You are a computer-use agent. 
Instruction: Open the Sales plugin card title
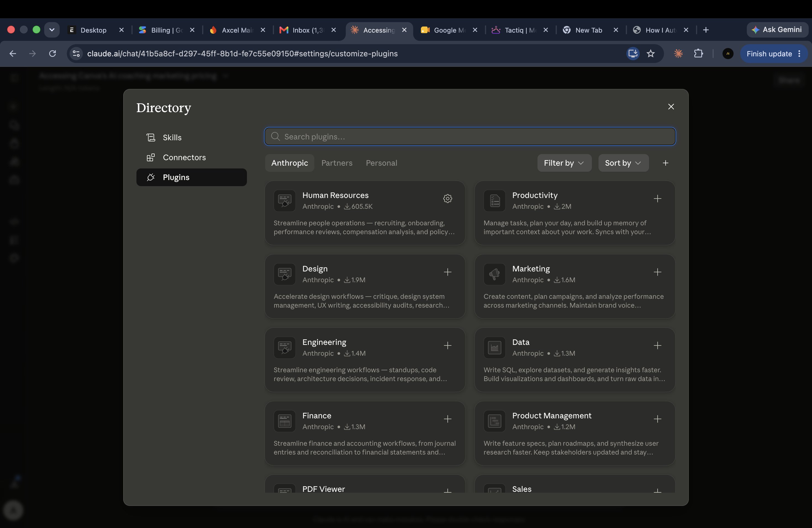522,489
